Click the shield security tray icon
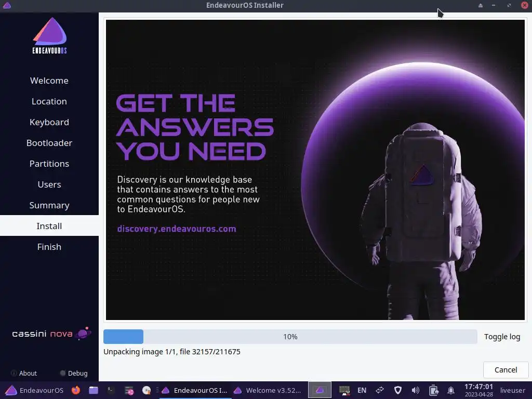This screenshot has width=532, height=399. click(x=397, y=390)
